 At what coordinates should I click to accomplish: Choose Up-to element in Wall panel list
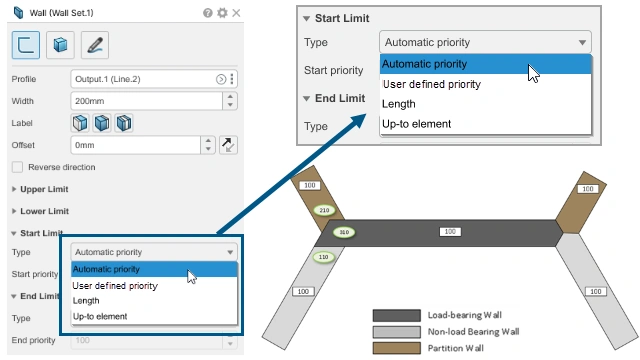pos(154,316)
